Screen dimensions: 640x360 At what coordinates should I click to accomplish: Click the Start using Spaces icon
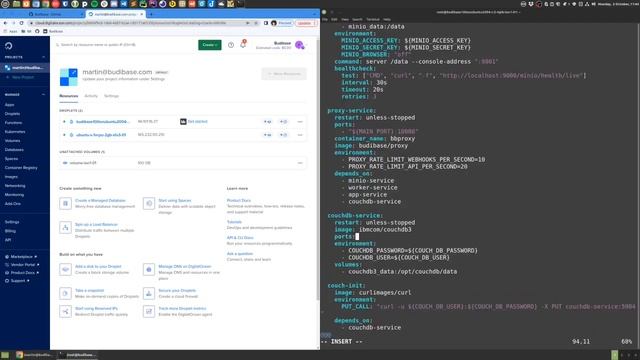[149, 203]
